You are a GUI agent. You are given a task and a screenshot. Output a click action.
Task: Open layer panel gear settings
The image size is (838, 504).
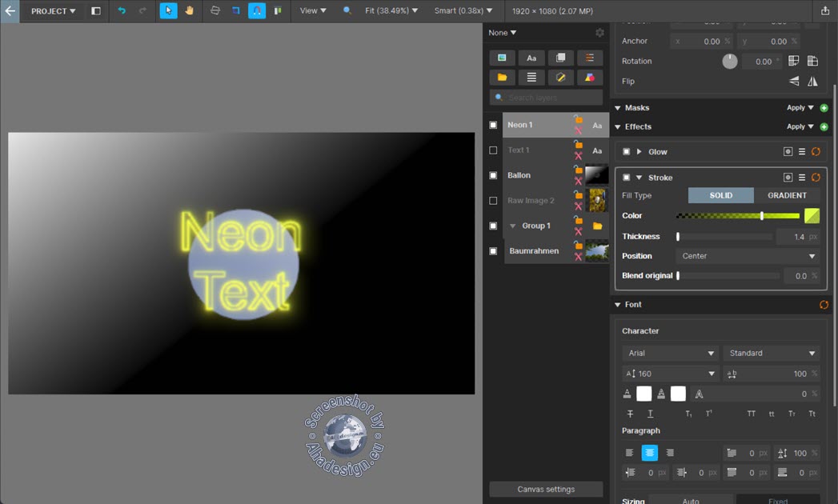(599, 33)
